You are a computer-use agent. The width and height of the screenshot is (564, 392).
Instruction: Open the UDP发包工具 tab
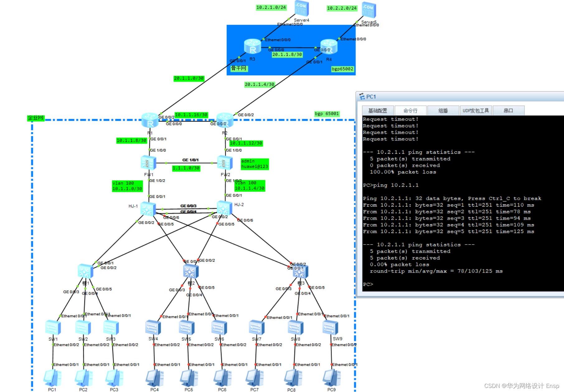(x=476, y=110)
